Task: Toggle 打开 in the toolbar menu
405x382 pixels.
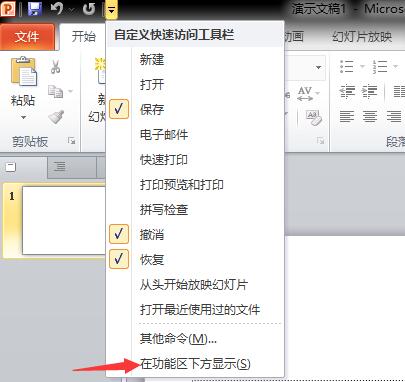Action: coord(195,85)
